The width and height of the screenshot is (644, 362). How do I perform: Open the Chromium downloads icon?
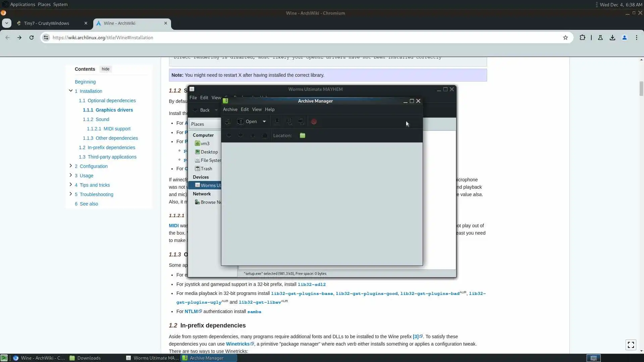(x=612, y=38)
